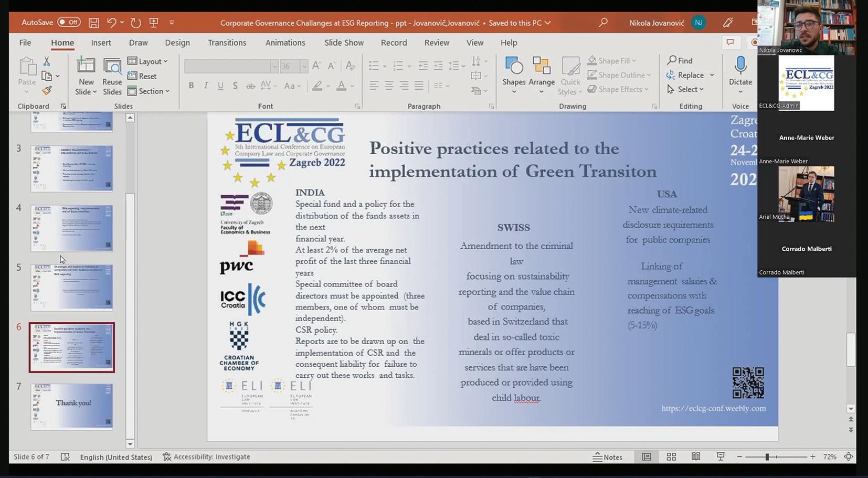This screenshot has width=868, height=478.
Task: Open the Shapes gallery
Action: tap(514, 76)
